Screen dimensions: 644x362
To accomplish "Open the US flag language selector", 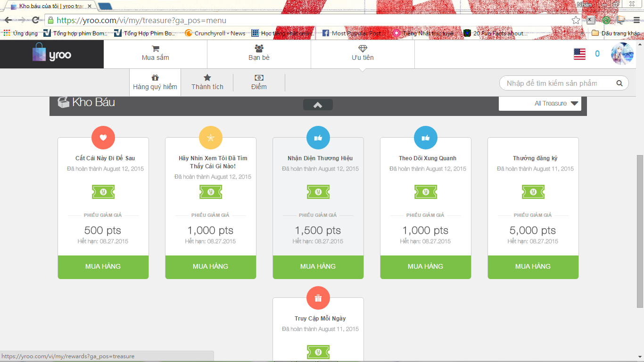I will pos(579,54).
